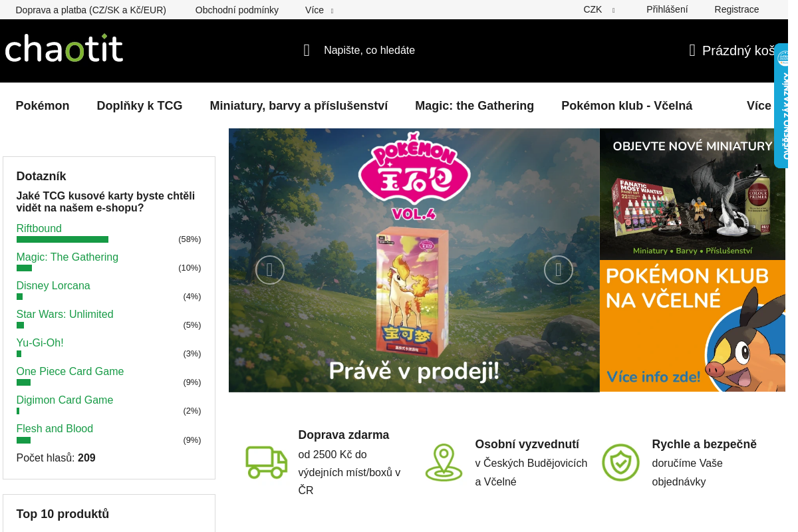Viewport: 798px width, 532px height.
Task: Click the Top 10 produktů heading
Action: tap(63, 514)
